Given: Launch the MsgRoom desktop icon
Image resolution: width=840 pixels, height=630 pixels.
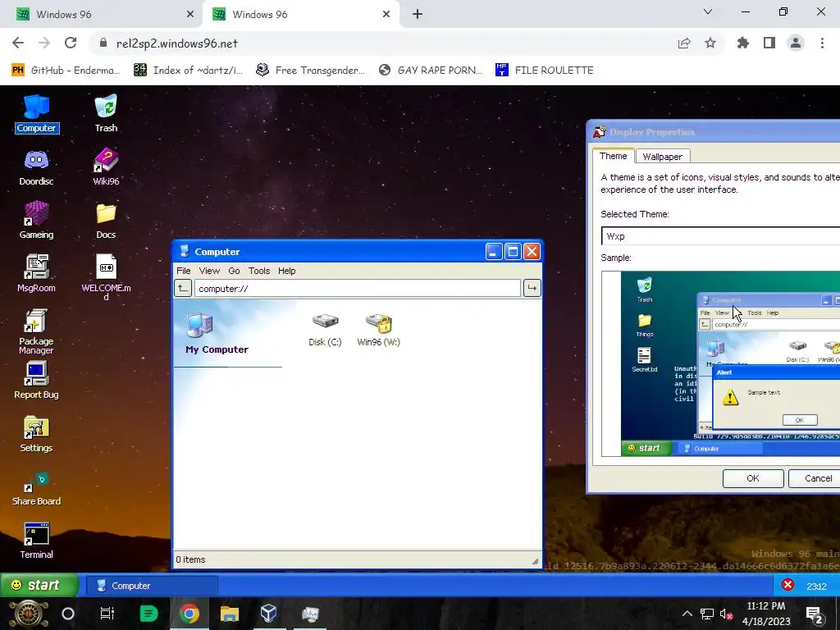Looking at the screenshot, I should (x=36, y=273).
